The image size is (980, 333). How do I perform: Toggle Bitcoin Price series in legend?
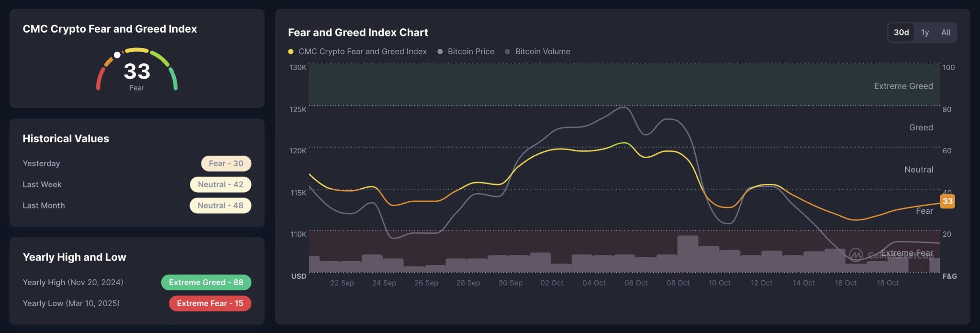tap(470, 51)
